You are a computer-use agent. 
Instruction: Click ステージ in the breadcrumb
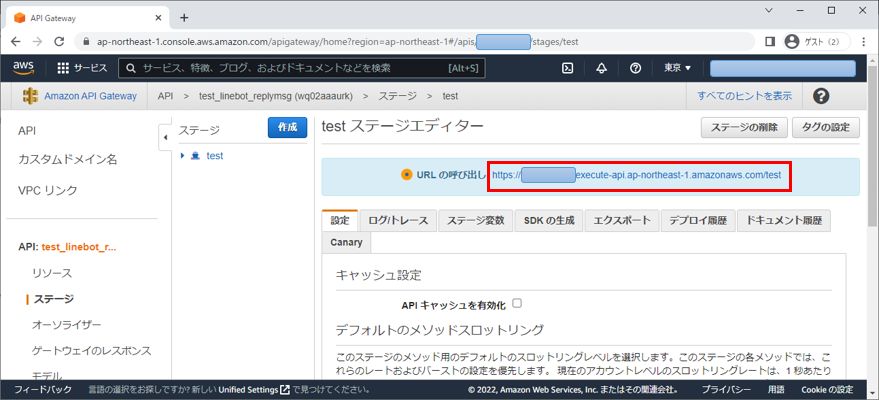coord(397,96)
